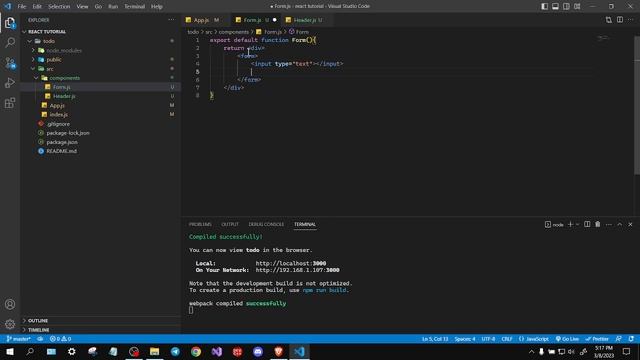Open the Help menu
Image resolution: width=640 pixels, height=360 pixels.
157,7
